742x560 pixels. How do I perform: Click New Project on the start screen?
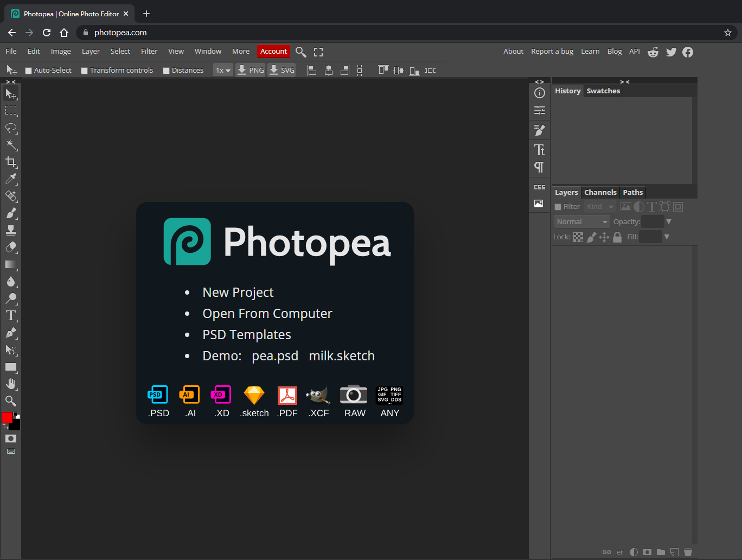pyautogui.click(x=238, y=292)
